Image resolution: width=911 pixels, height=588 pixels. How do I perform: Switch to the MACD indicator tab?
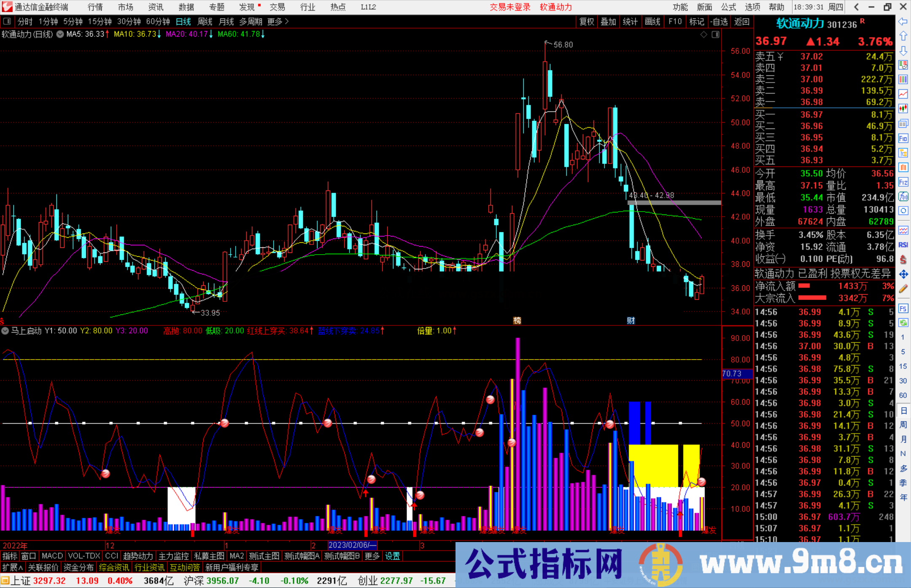[x=51, y=556]
